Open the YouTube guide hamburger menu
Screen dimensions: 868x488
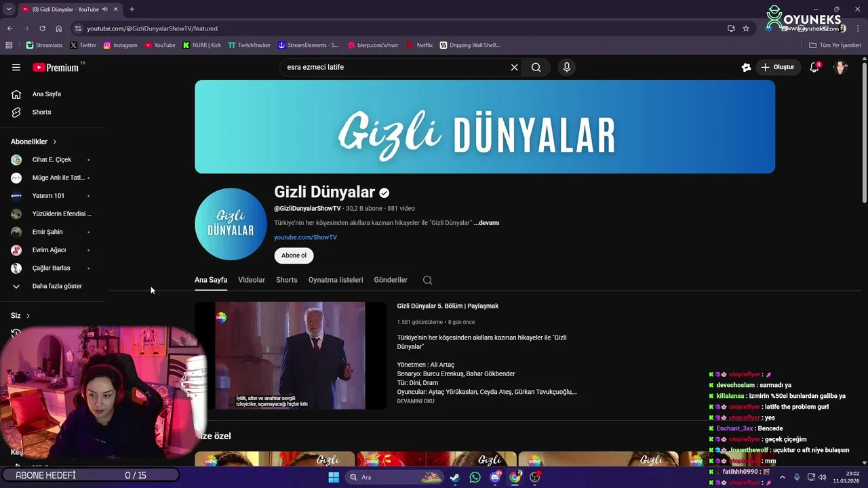pyautogui.click(x=16, y=67)
